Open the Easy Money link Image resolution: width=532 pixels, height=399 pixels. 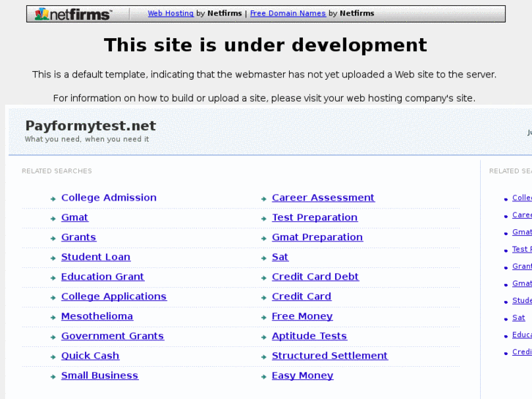tap(303, 376)
